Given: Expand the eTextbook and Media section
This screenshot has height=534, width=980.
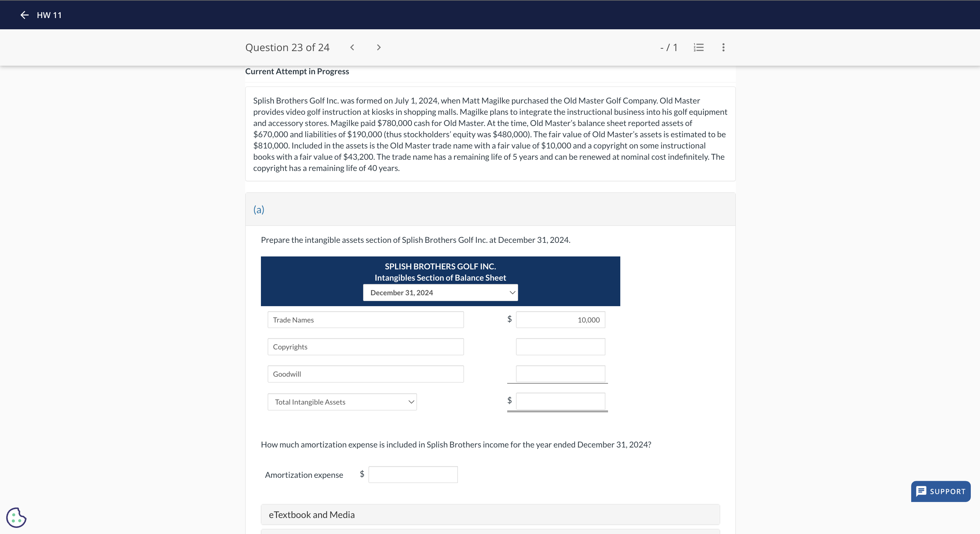Looking at the screenshot, I should (490, 515).
